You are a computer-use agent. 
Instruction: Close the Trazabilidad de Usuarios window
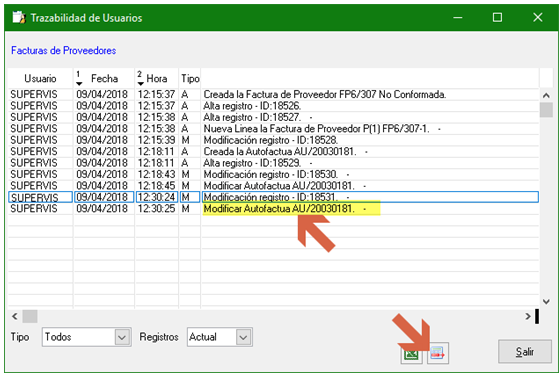(x=538, y=17)
